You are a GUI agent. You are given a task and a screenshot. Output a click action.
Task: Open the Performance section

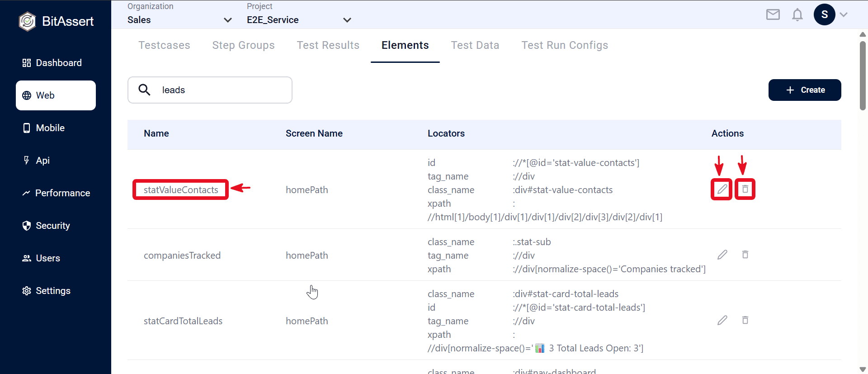(56, 193)
